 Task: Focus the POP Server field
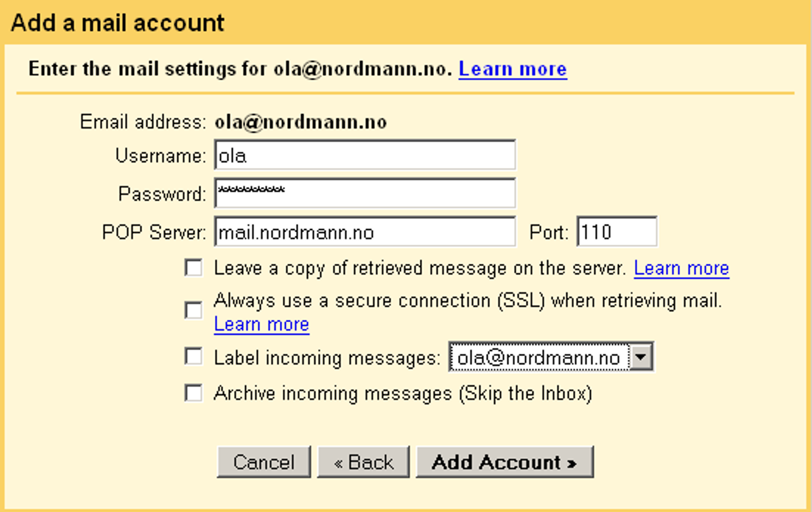coord(365,232)
